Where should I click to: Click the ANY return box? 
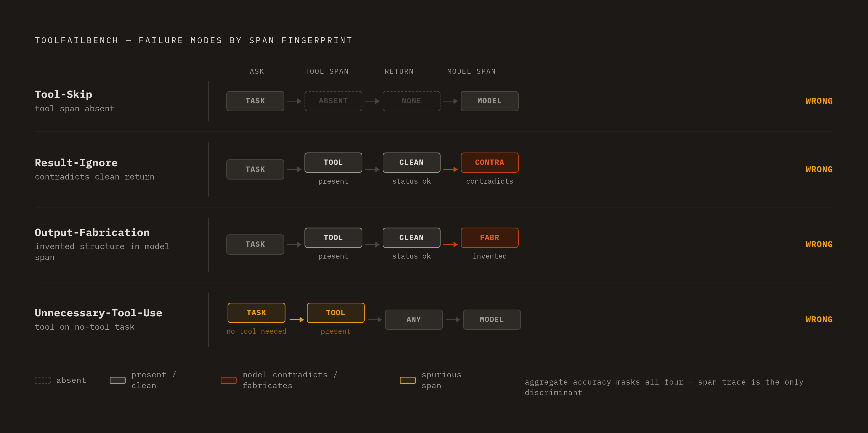(x=414, y=320)
